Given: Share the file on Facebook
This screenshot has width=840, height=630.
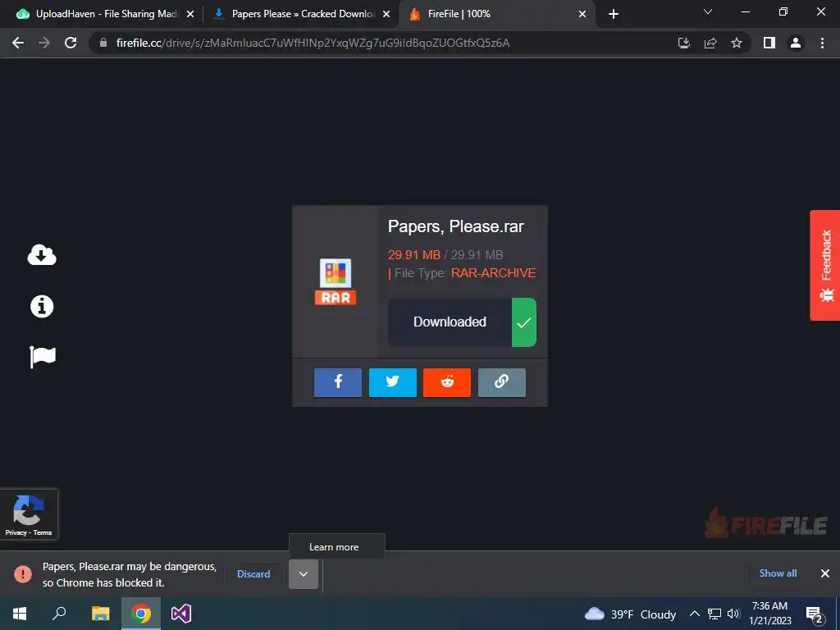Looking at the screenshot, I should point(337,382).
